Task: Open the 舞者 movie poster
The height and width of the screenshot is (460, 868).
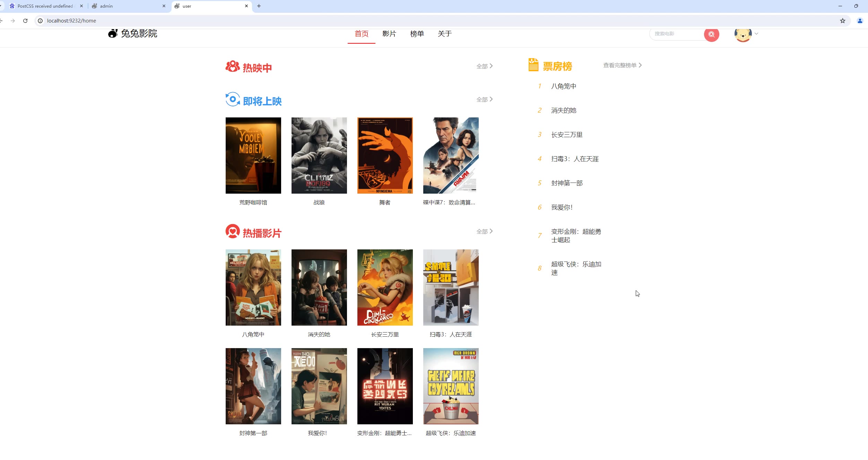Action: click(x=385, y=156)
